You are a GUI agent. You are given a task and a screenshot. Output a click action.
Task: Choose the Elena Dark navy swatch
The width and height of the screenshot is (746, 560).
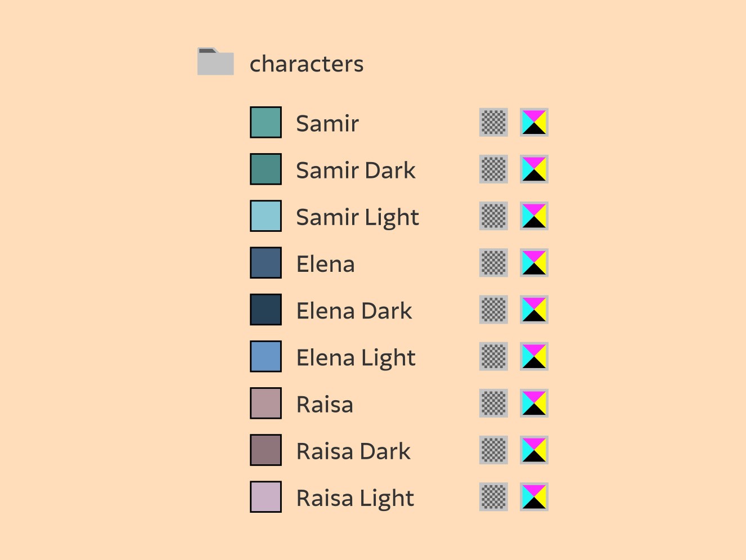click(x=266, y=309)
